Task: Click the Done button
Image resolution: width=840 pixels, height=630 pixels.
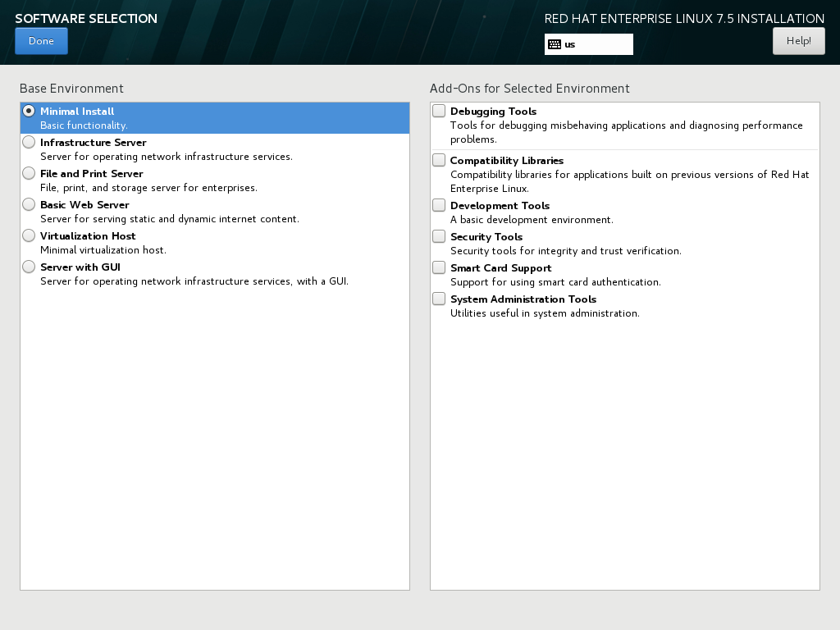Action: pyautogui.click(x=41, y=40)
